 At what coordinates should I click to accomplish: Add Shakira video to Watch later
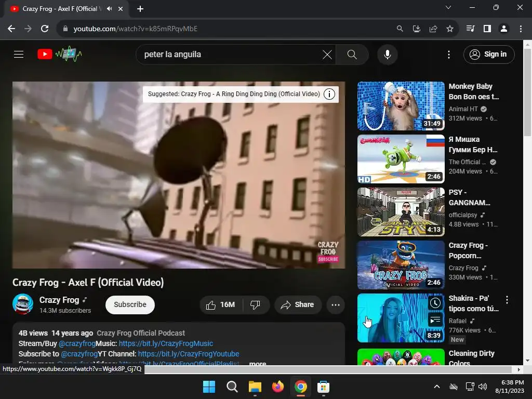pos(435,303)
